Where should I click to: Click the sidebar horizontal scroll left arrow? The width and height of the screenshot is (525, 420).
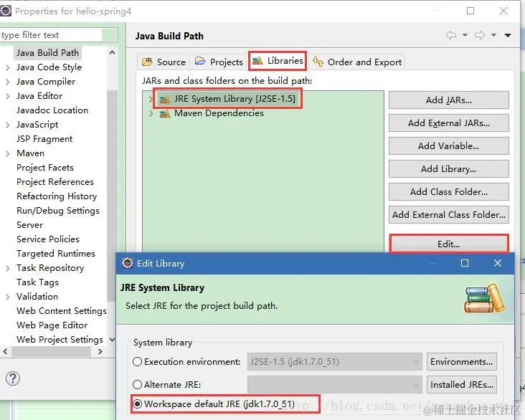pyautogui.click(x=5, y=351)
